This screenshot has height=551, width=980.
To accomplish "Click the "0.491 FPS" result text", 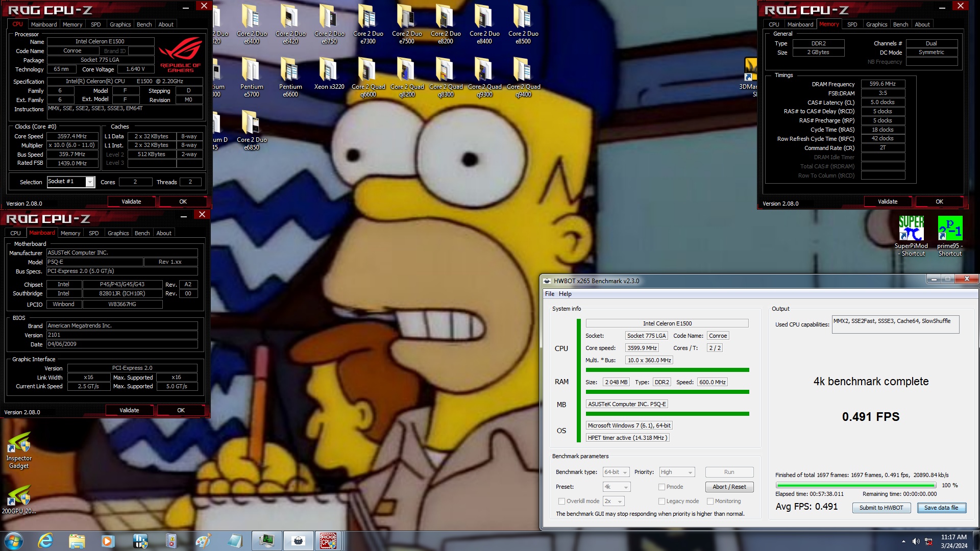I will [871, 417].
